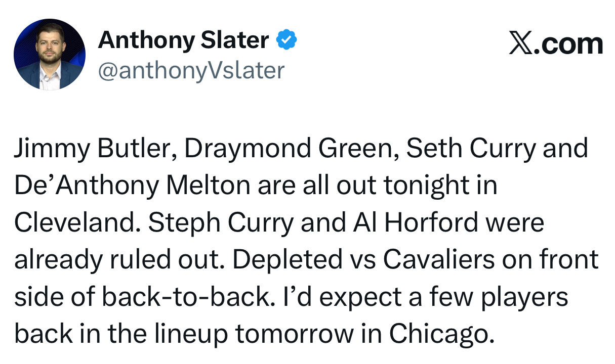615x364 pixels.
Task: Click the word Depleted in the tweet
Action: (288, 260)
